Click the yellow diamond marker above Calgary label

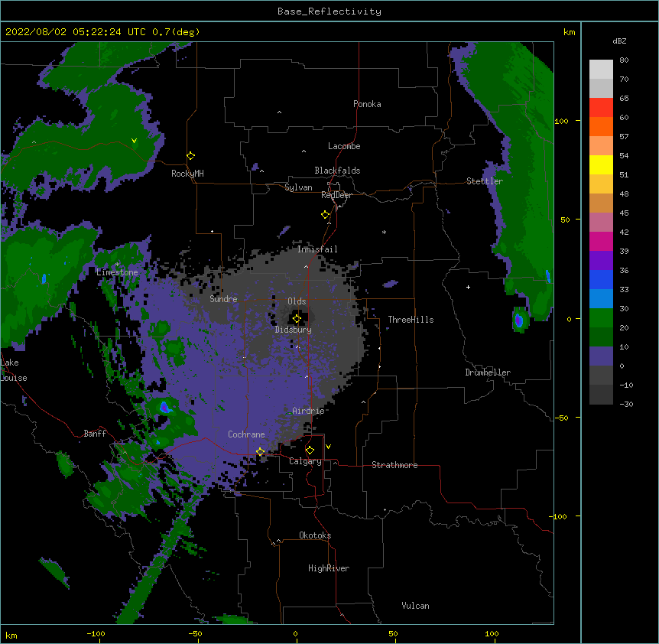[310, 450]
